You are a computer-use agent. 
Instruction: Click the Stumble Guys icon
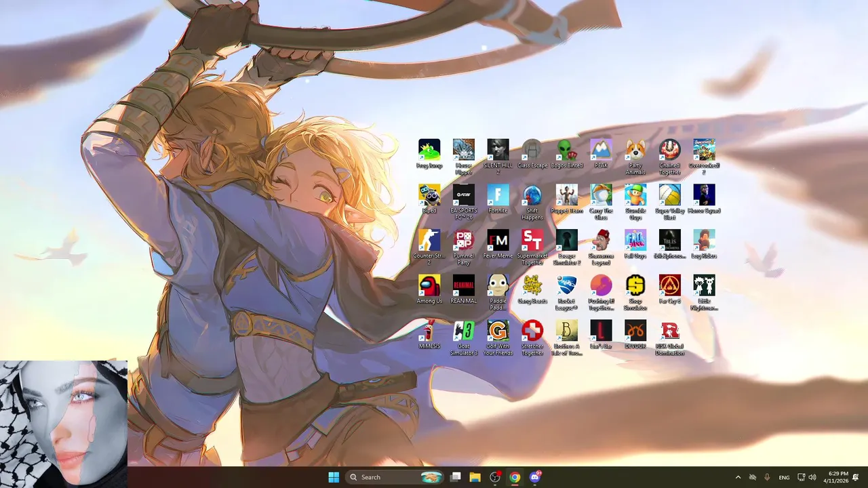pos(635,202)
